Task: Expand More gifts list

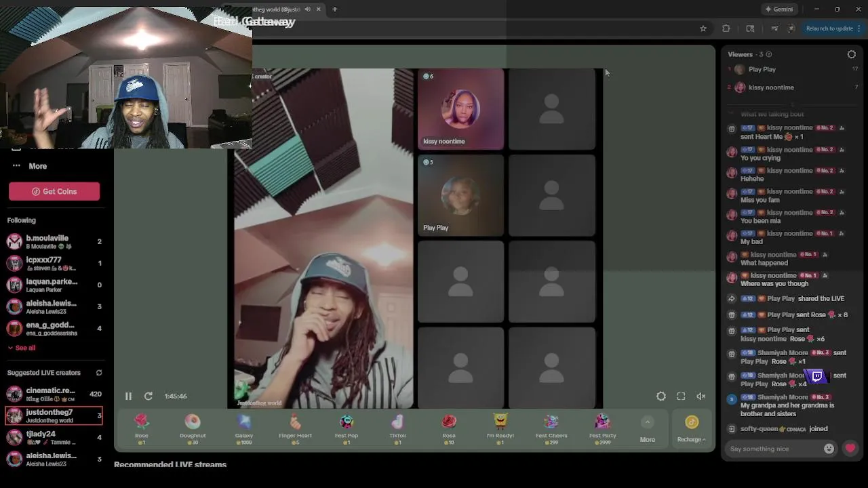Action: click(x=648, y=430)
